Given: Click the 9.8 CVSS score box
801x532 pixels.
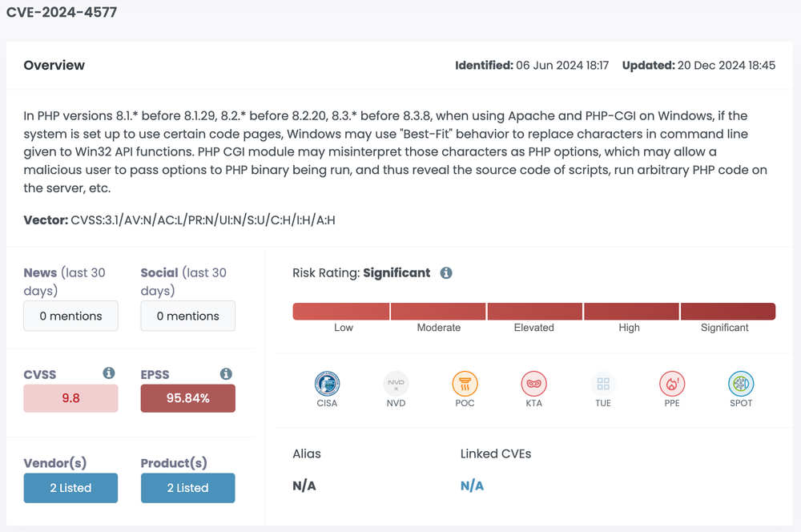Looking at the screenshot, I should (70, 398).
